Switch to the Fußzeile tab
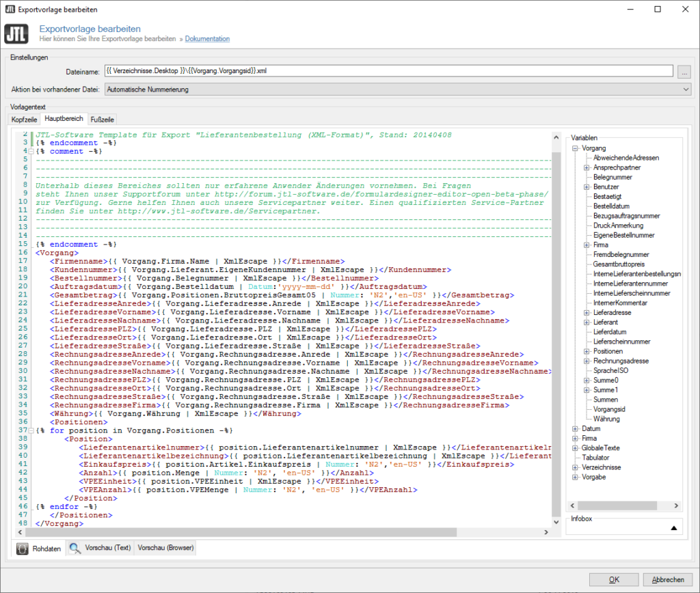The height and width of the screenshot is (593, 700). pos(103,118)
